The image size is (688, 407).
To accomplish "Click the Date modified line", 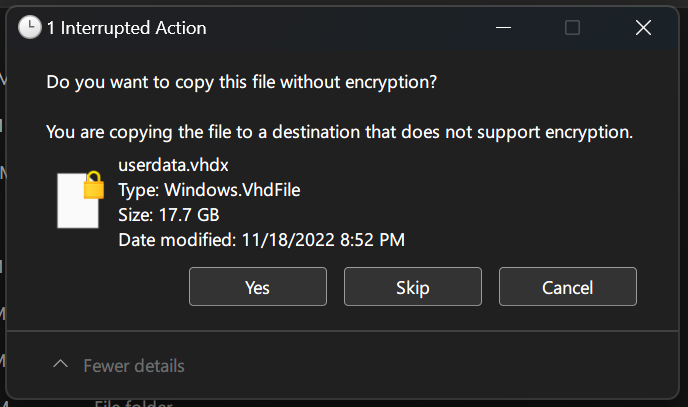I will click(x=261, y=239).
